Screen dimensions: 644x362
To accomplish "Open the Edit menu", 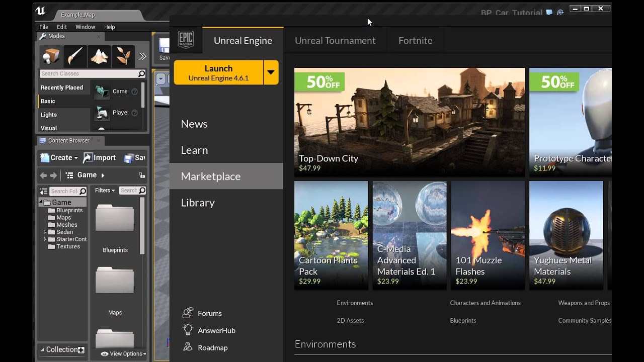I will pos(62,27).
